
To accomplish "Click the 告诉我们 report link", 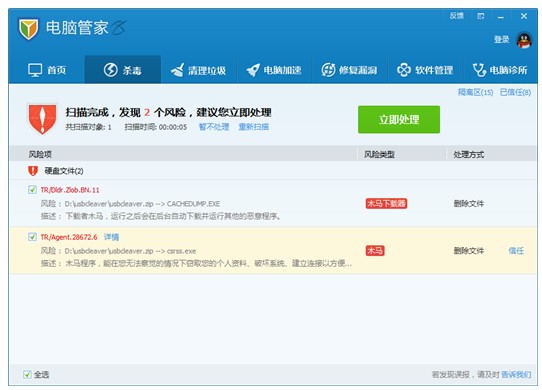I will tap(516, 374).
